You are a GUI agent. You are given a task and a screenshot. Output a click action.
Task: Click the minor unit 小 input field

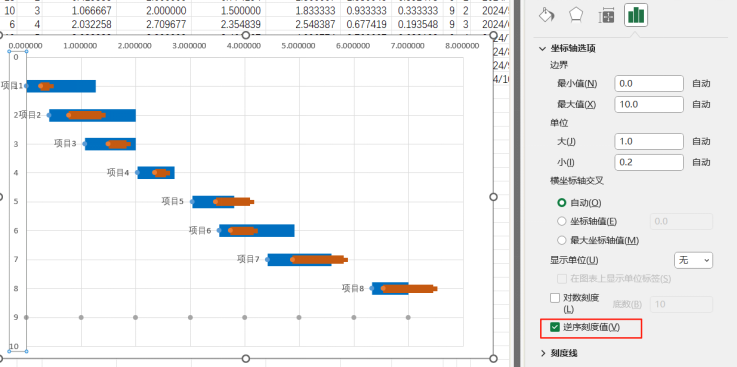(649, 162)
